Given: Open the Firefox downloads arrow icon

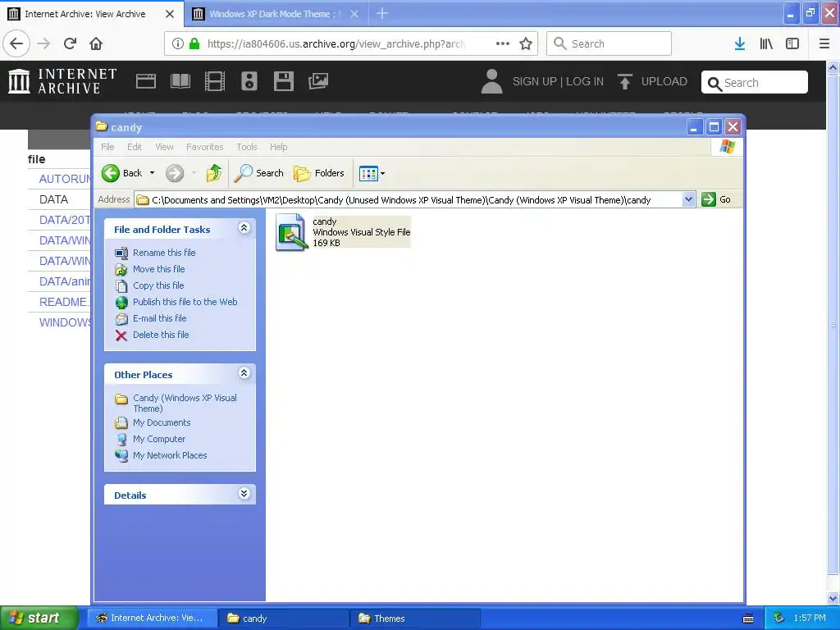Looking at the screenshot, I should [740, 43].
